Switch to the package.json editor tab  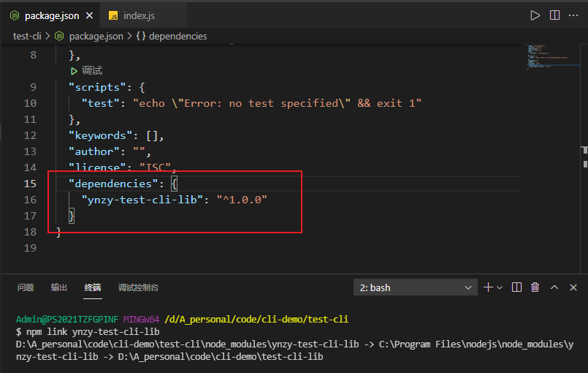tap(50, 15)
